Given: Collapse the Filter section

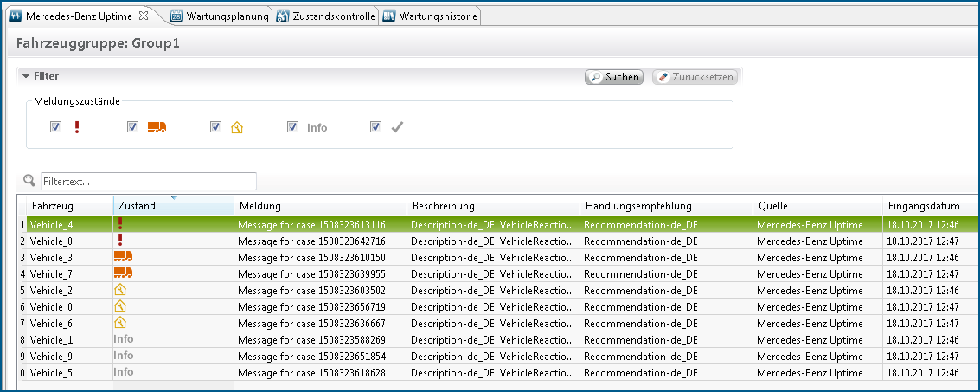Looking at the screenshot, I should tap(26, 76).
